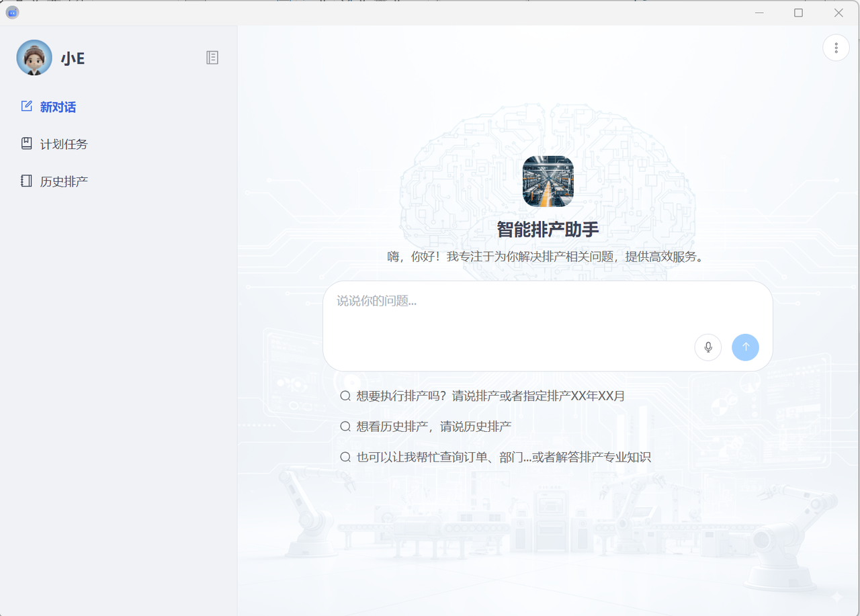860x616 pixels.
Task: Click the 历史排产 notebook icon
Action: tap(27, 181)
